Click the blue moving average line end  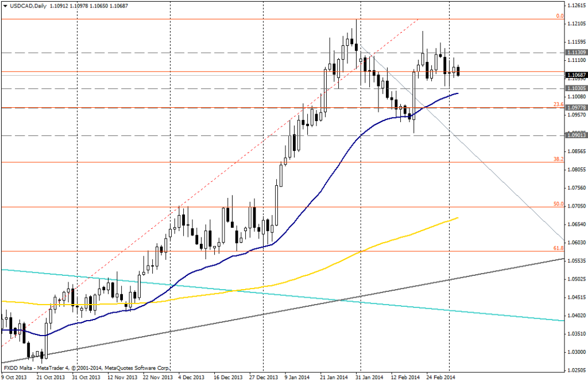[457, 93]
